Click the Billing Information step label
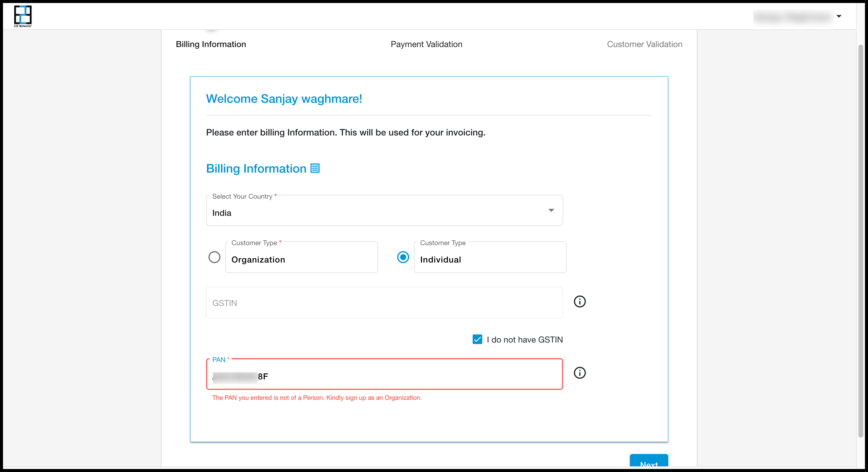Viewport: 868px width, 472px height. coord(211,44)
